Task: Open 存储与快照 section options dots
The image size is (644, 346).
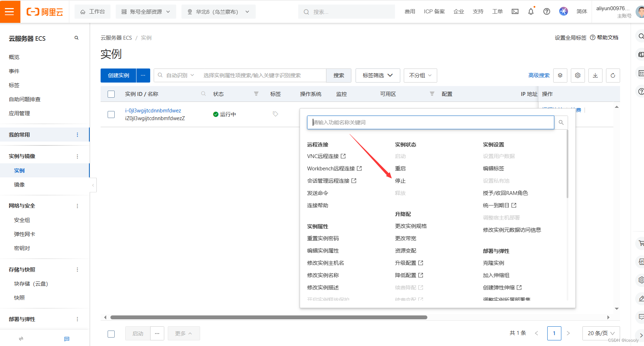Action: [x=77, y=270]
